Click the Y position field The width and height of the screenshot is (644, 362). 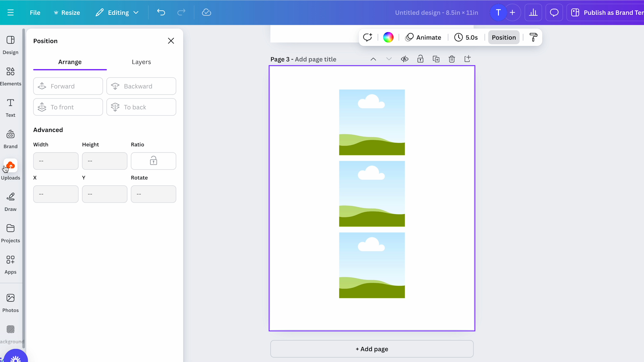coord(105,194)
